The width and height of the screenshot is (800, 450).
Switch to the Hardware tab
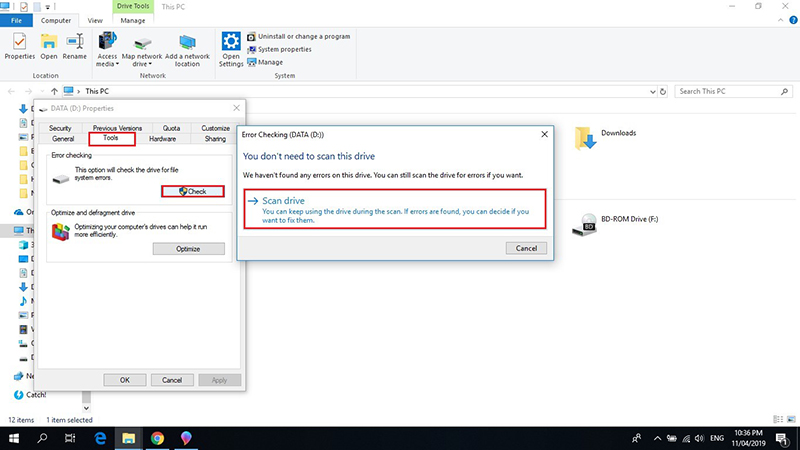[x=162, y=139]
